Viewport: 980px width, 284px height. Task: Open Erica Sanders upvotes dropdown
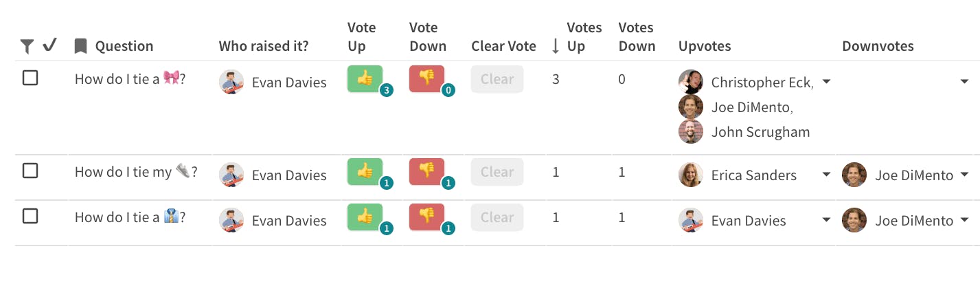(827, 175)
